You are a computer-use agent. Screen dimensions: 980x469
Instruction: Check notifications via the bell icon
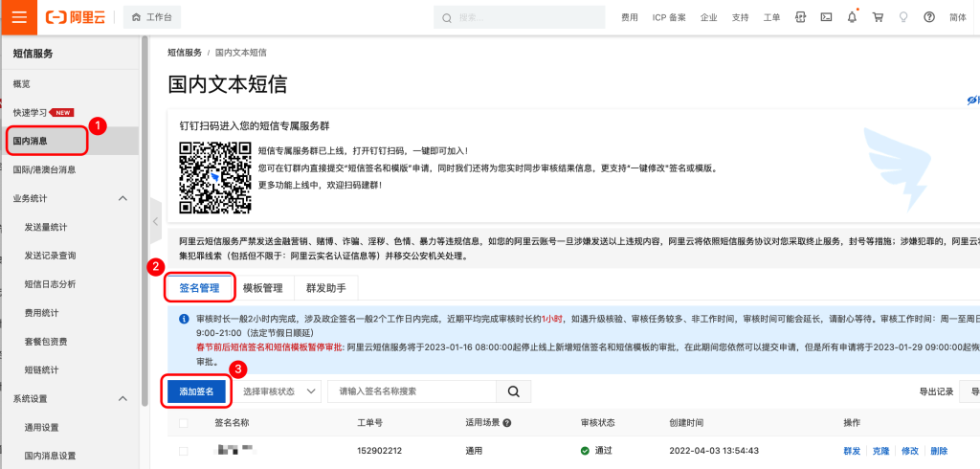[x=852, y=17]
